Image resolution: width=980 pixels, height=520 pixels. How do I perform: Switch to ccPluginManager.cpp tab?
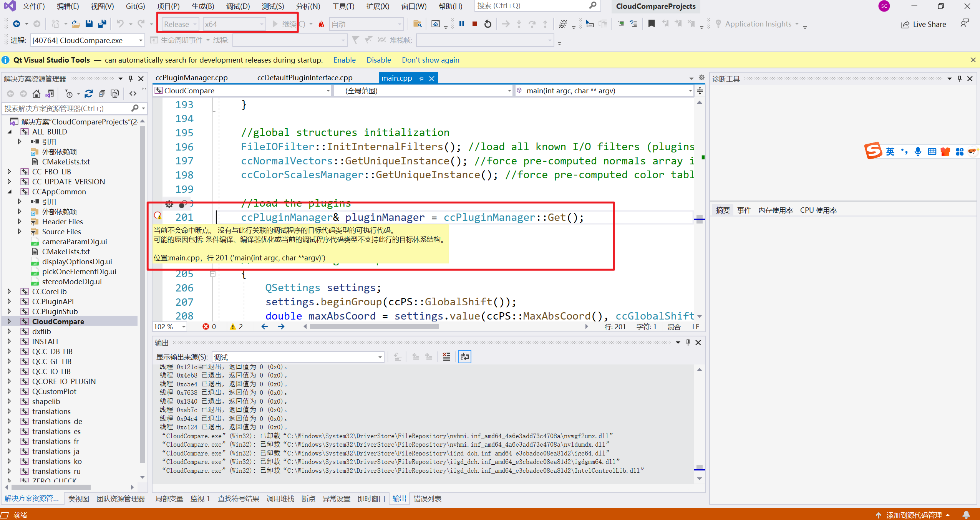click(191, 78)
